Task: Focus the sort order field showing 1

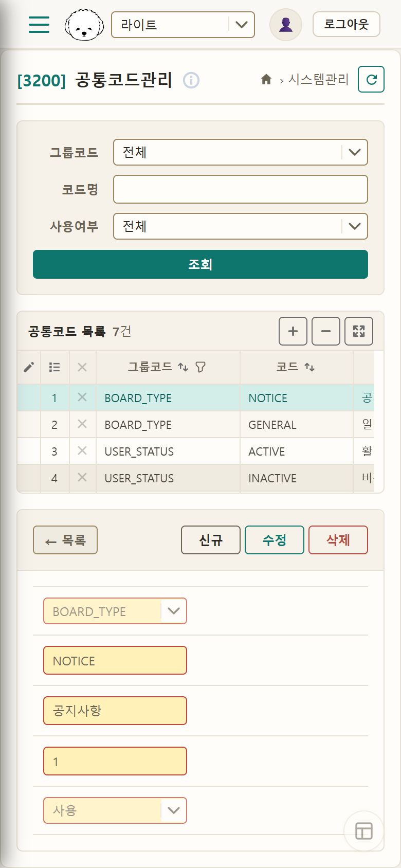Action: (115, 761)
